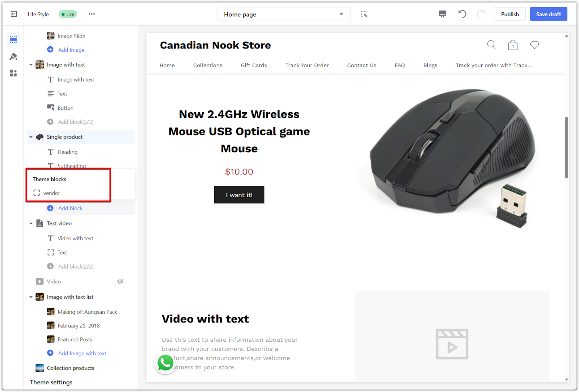Click the element inspector selection icon
This screenshot has width=579, height=392.
pyautogui.click(x=364, y=14)
